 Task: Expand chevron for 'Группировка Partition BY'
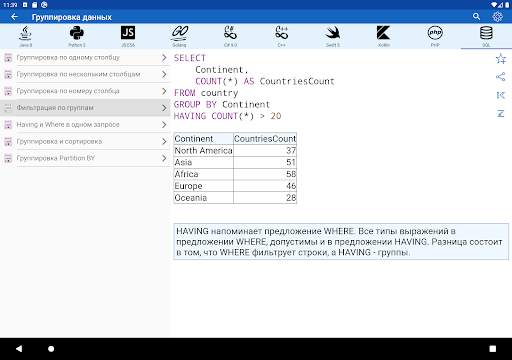tap(164, 158)
